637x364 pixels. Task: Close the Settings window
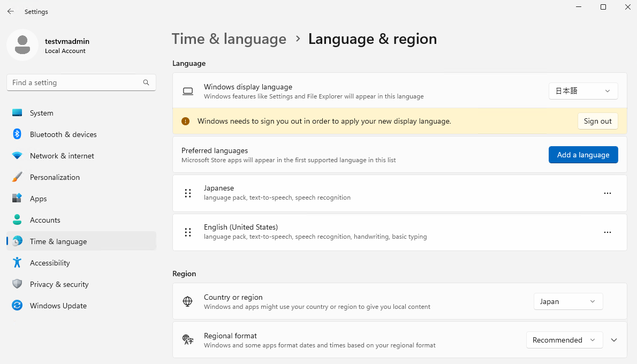point(628,7)
